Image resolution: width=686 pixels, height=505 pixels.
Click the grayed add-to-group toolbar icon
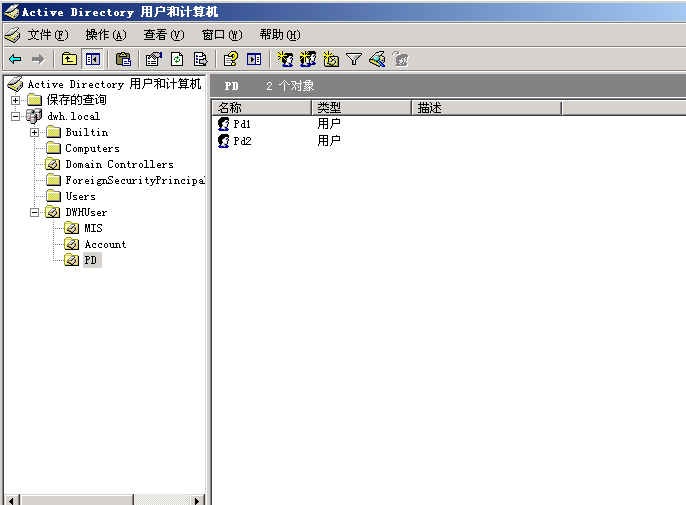[400, 59]
